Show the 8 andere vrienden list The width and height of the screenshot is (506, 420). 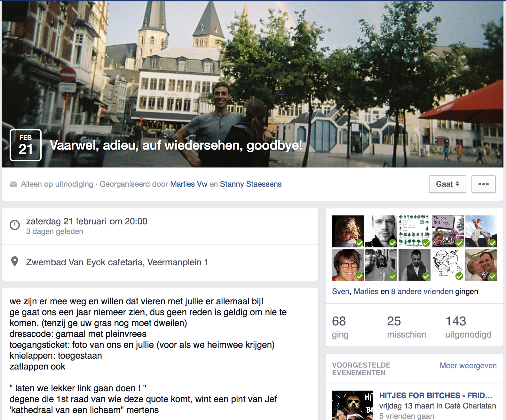coord(422,292)
